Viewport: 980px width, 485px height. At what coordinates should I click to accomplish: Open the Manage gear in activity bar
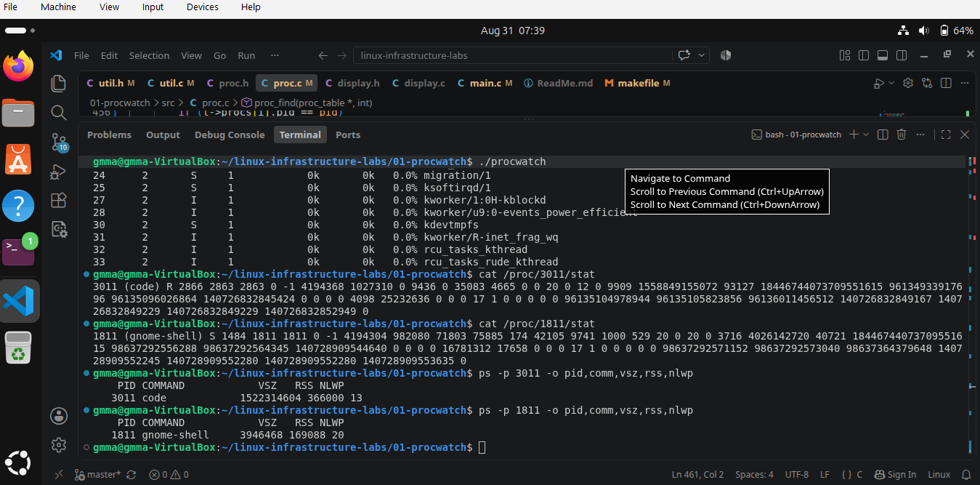pos(59,444)
